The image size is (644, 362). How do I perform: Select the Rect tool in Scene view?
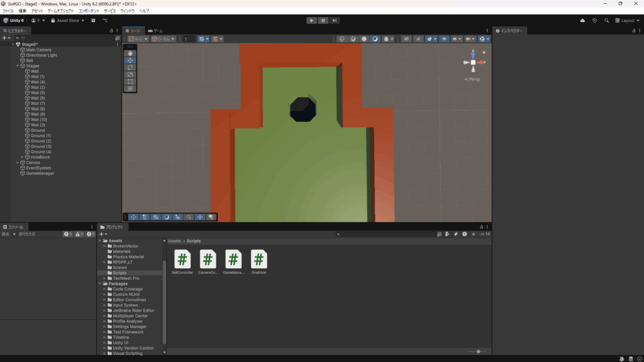tap(130, 82)
